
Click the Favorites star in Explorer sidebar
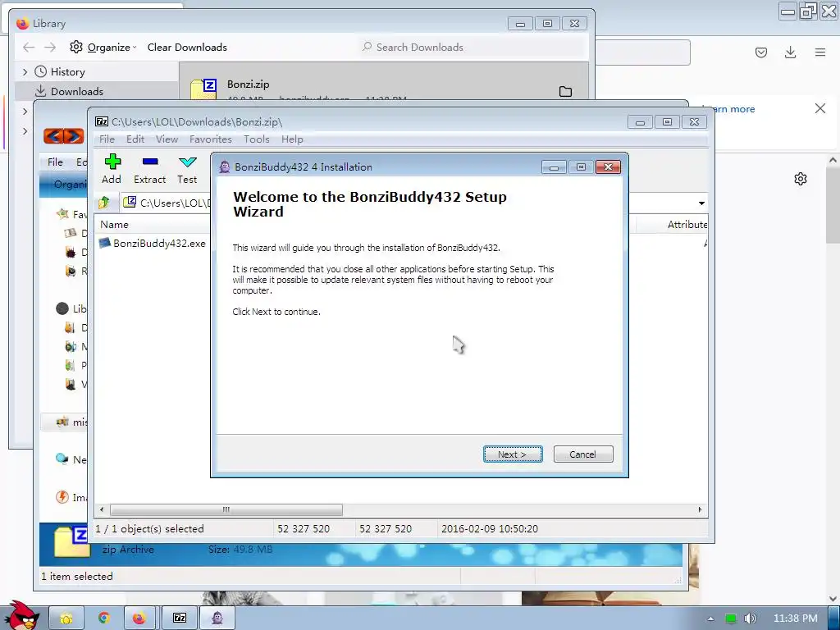point(62,214)
